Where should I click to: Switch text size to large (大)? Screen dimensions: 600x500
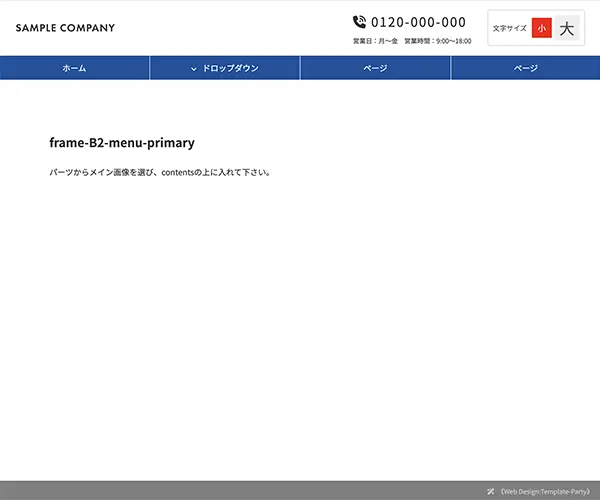point(567,29)
